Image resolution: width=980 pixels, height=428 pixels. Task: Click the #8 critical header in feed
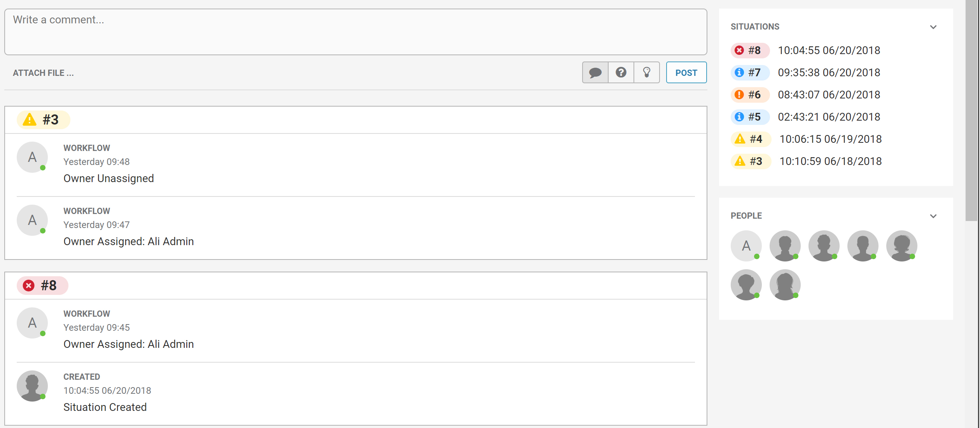point(42,285)
